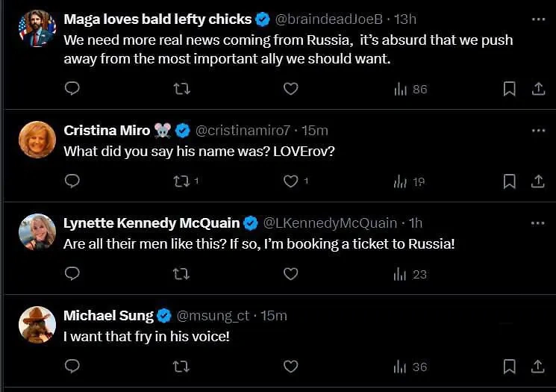
Task: Reply to Lynette Kennedy McQuain's tweet
Action: [72, 274]
